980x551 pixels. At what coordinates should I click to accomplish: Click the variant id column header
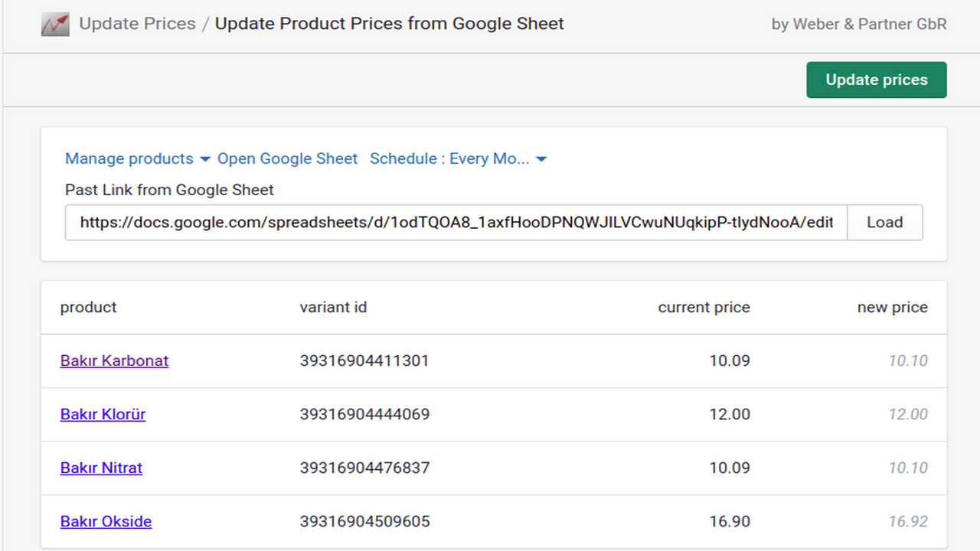pos(333,307)
